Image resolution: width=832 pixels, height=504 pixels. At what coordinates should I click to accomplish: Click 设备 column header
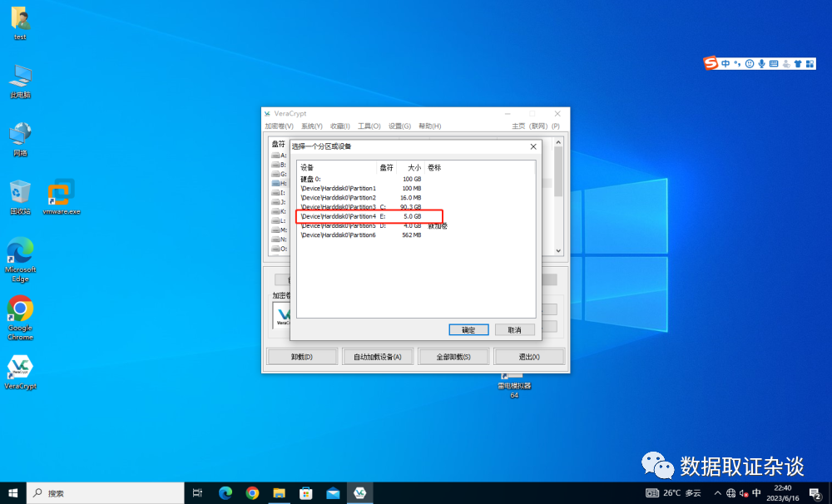point(336,168)
